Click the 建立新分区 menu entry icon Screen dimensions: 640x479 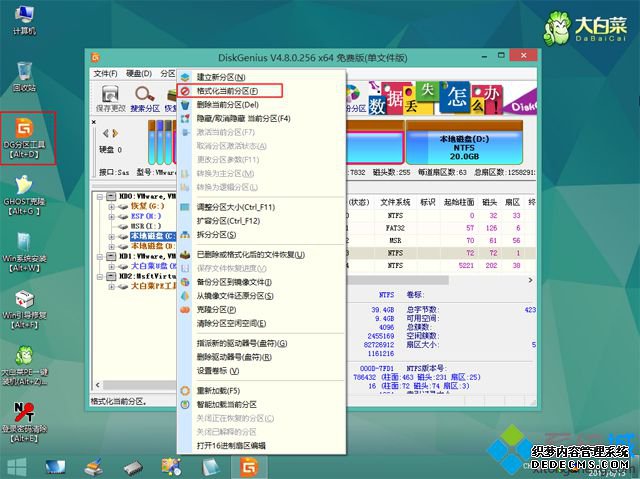point(185,77)
